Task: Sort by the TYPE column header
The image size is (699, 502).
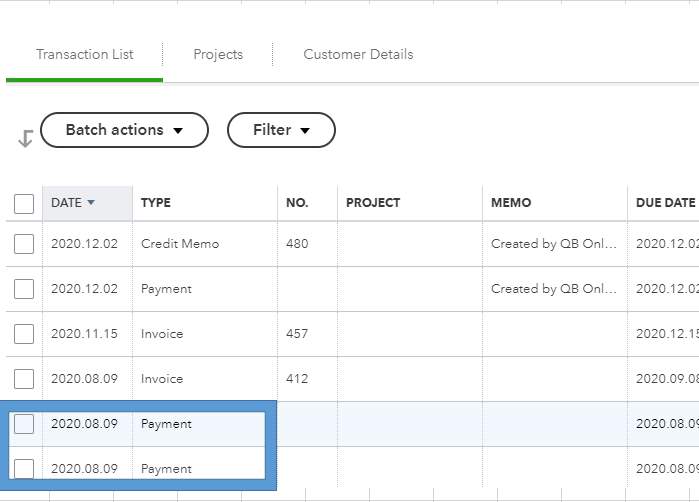Action: tap(156, 203)
